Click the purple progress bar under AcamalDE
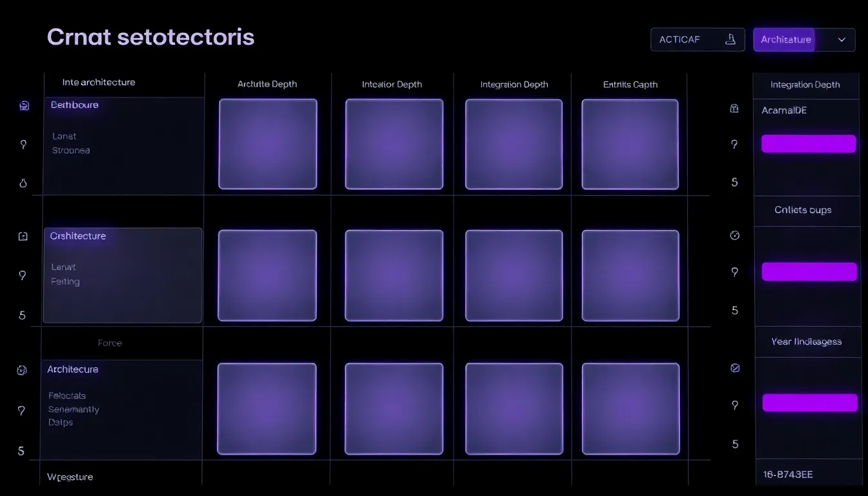 point(809,143)
